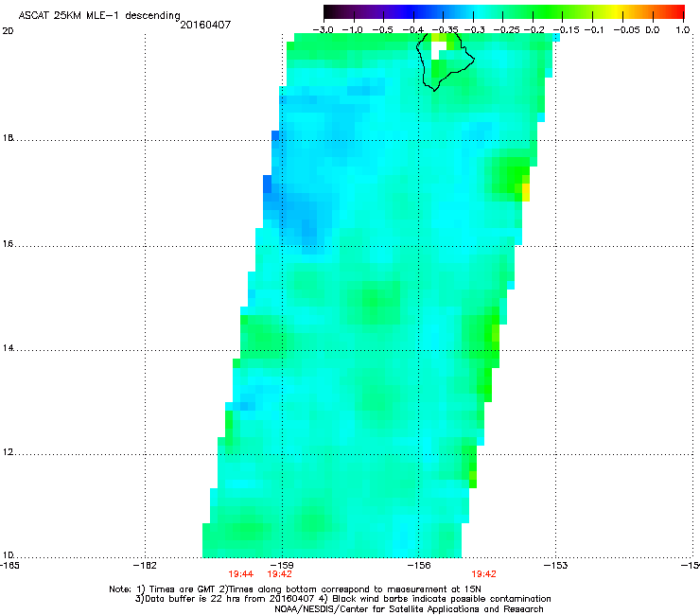
Task: Click the latitude axis label 14
Action: pos(8,348)
